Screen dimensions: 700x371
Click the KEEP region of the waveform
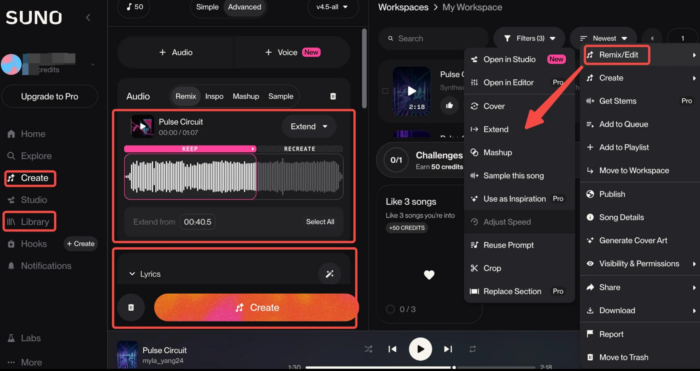pyautogui.click(x=190, y=176)
